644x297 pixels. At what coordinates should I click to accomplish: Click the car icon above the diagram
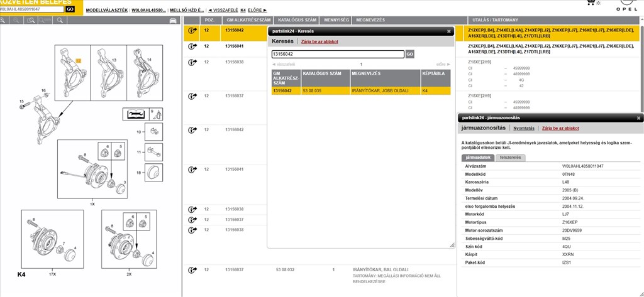point(173,21)
